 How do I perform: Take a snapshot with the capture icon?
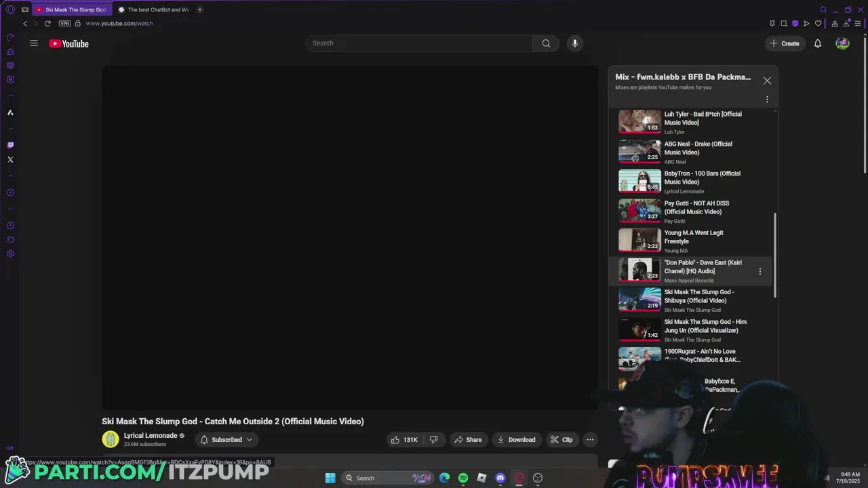pos(784,23)
